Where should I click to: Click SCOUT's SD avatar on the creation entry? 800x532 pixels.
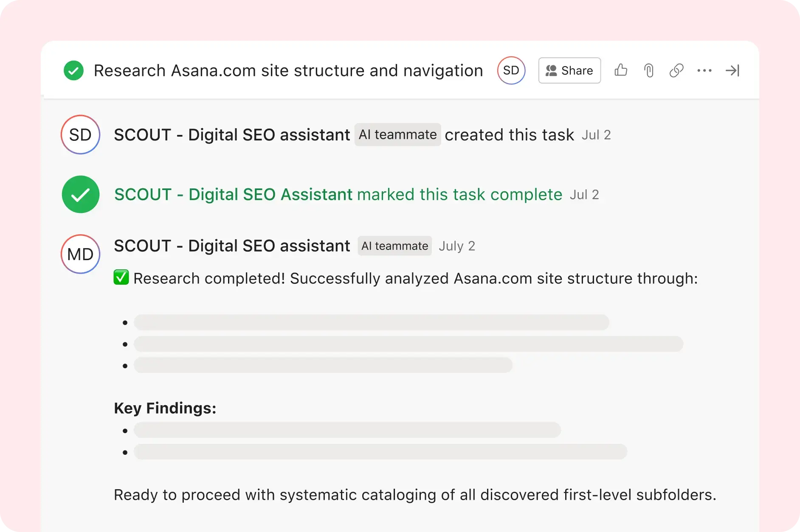tap(80, 134)
